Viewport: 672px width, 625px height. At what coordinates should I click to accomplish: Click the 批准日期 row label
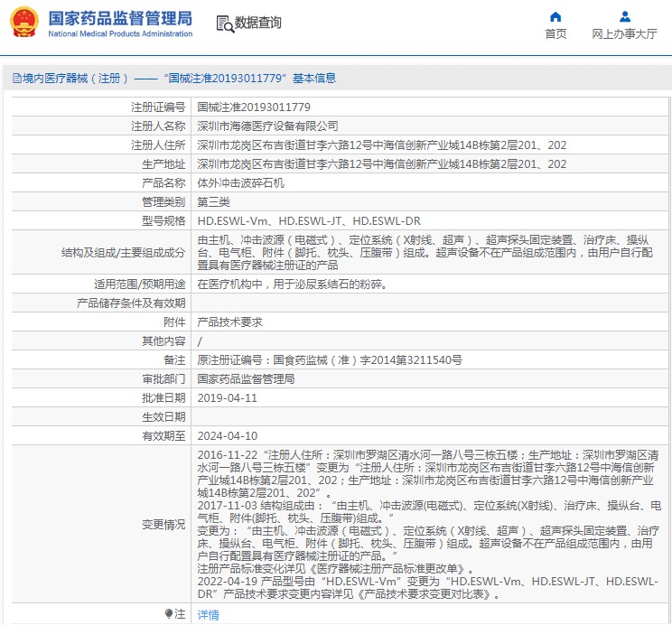point(163,398)
